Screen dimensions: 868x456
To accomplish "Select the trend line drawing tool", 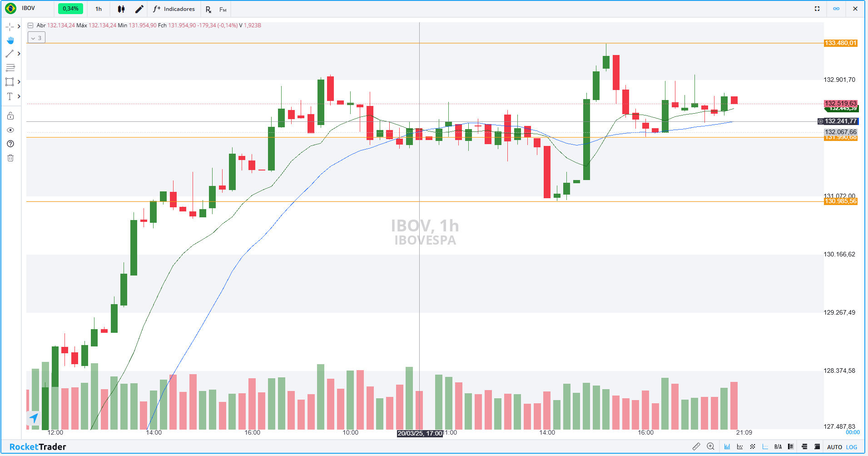I will click(10, 54).
